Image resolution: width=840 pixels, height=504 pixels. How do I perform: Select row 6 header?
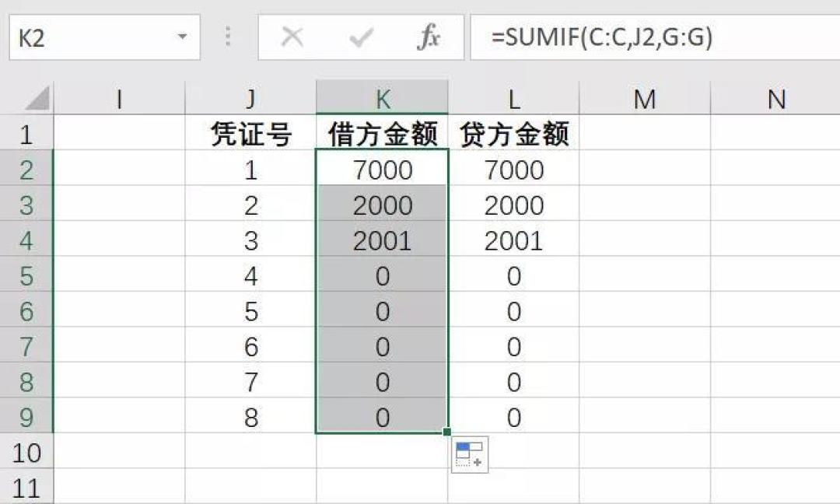pos(26,310)
